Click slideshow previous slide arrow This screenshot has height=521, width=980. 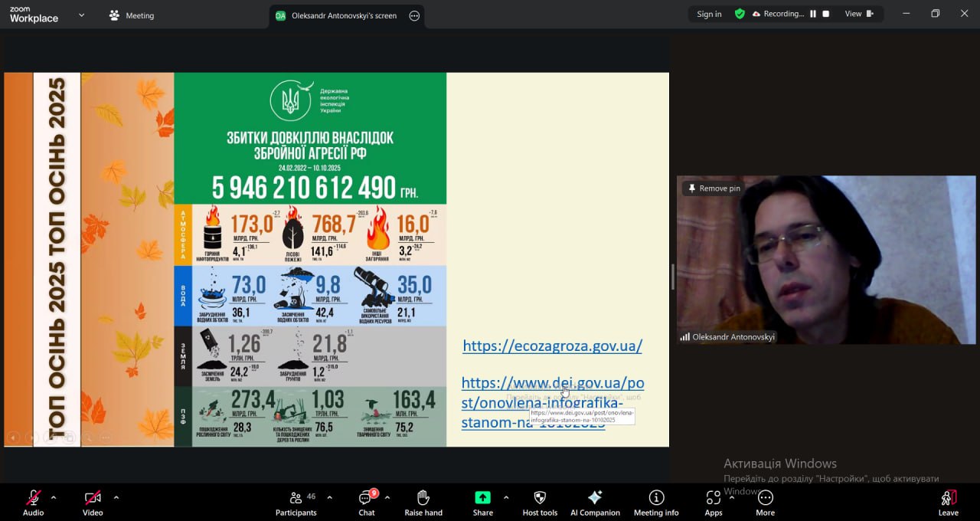point(14,437)
